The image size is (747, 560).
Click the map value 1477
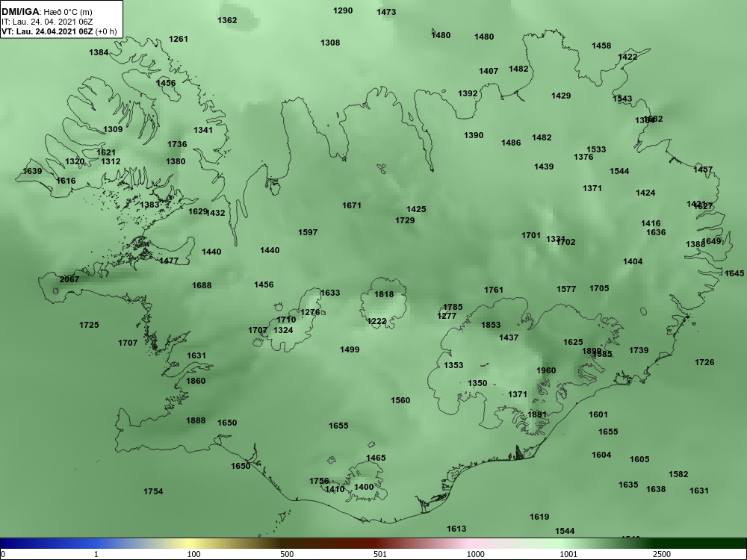pyautogui.click(x=169, y=261)
